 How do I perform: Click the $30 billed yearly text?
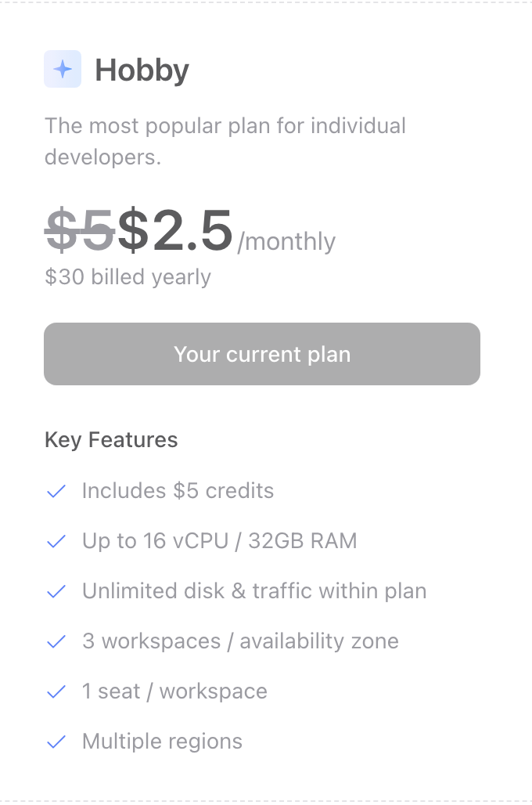pyautogui.click(x=128, y=277)
